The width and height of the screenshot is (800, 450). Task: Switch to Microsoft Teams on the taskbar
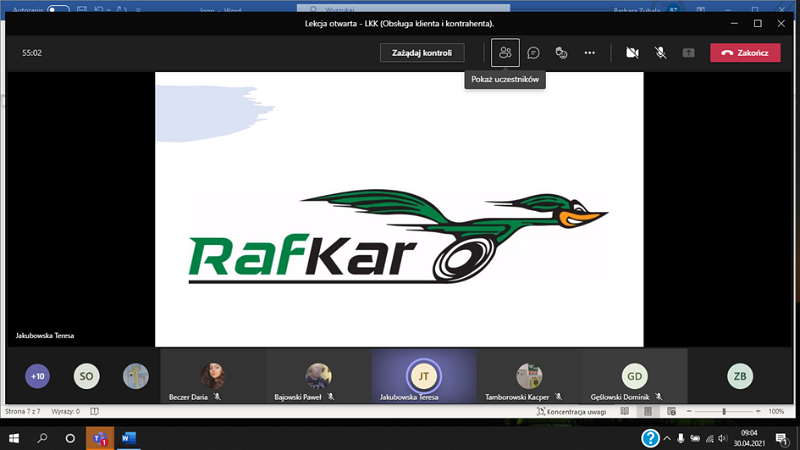pos(100,438)
